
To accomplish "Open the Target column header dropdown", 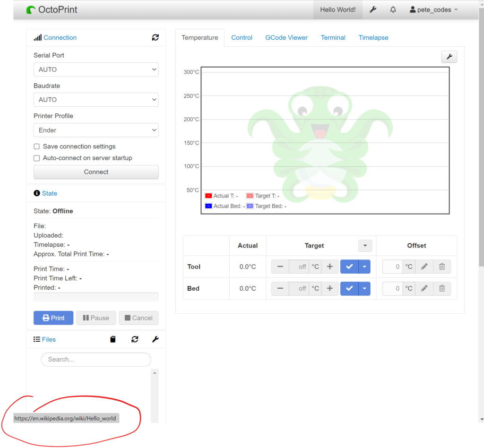I will 365,246.
